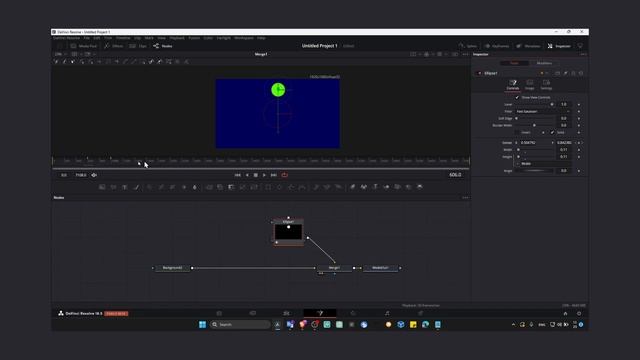Add a Rectangle mask from the toolbar

pyautogui.click(x=268, y=187)
